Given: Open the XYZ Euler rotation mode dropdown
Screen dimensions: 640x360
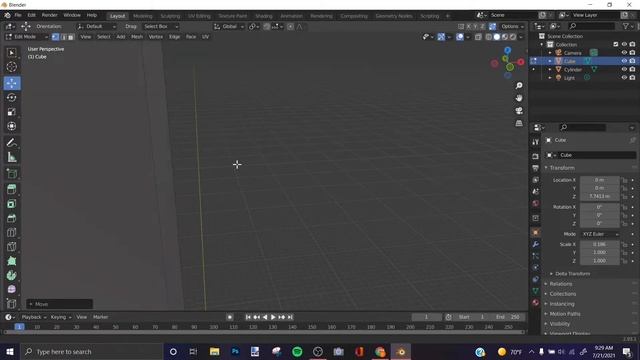Looking at the screenshot, I should (600, 234).
